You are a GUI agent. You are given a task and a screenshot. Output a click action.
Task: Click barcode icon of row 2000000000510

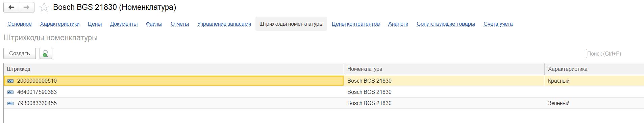coord(10,81)
